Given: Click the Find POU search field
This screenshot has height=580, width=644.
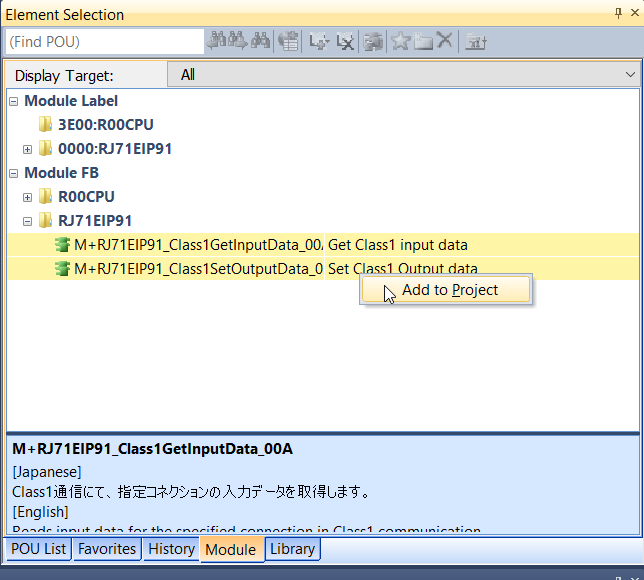Looking at the screenshot, I should coord(105,41).
